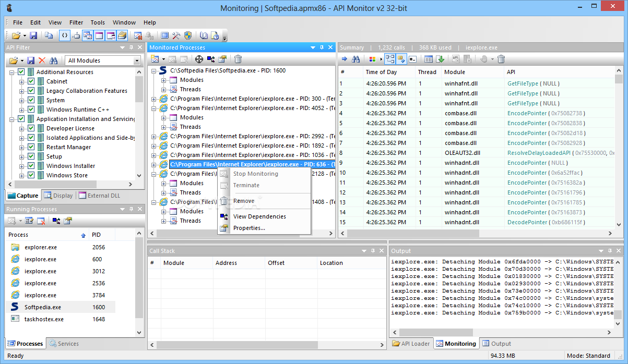Expand Modules under Softpedia.exe PID 1600
This screenshot has width=628, height=364.
pos(164,80)
